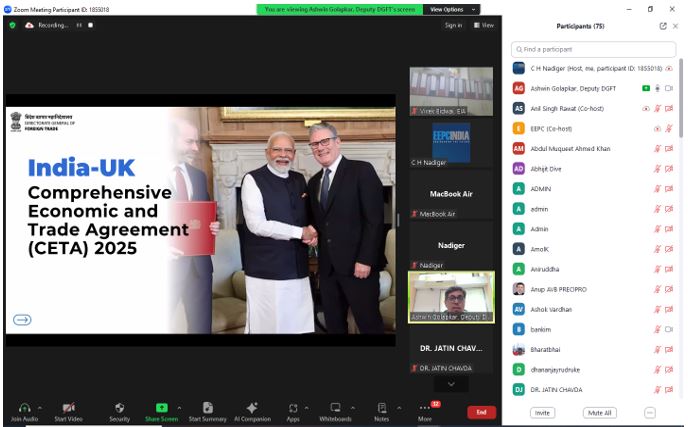Select the EEPC INDIA video tile
The height and width of the screenshot is (427, 688).
point(451,143)
